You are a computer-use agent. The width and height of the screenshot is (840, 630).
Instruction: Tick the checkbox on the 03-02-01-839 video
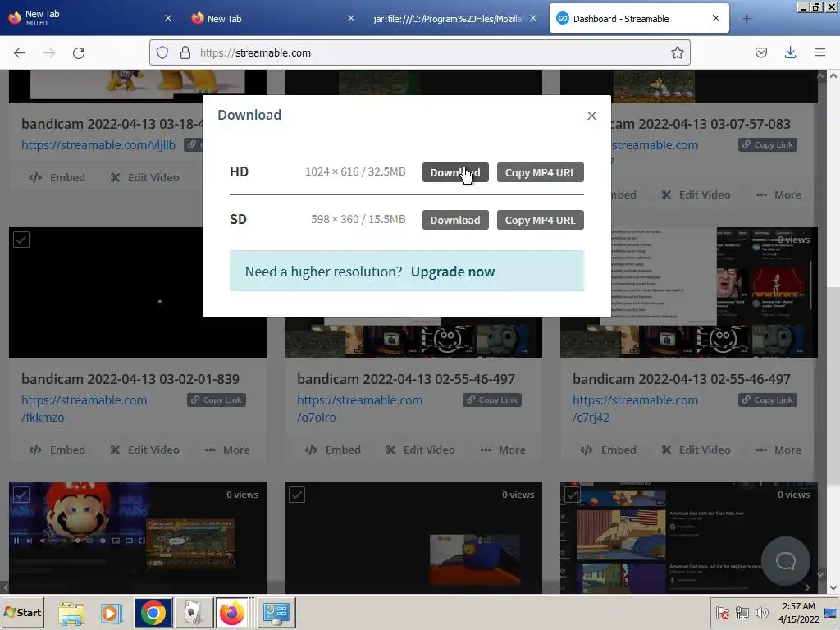(x=21, y=240)
